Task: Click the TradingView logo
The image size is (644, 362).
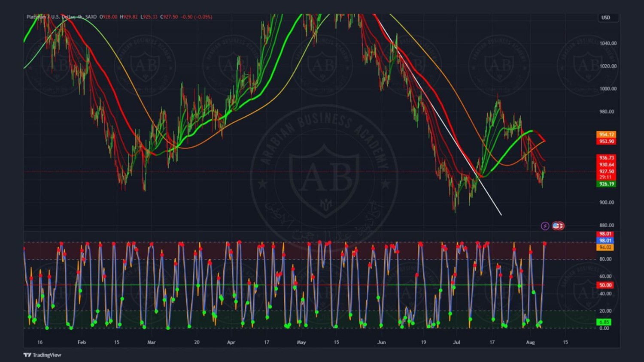Action: tap(43, 355)
